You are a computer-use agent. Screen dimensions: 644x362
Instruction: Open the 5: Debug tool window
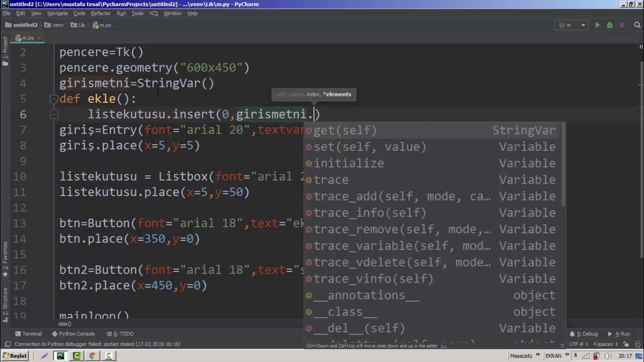[584, 334]
